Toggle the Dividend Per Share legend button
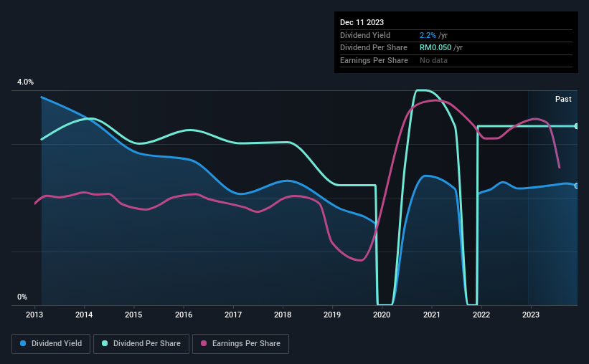Screen dimensions: 589x364 [141, 344]
